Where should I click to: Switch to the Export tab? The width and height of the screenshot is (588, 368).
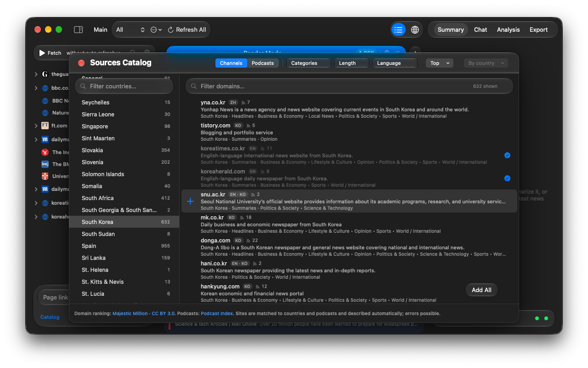tap(538, 29)
